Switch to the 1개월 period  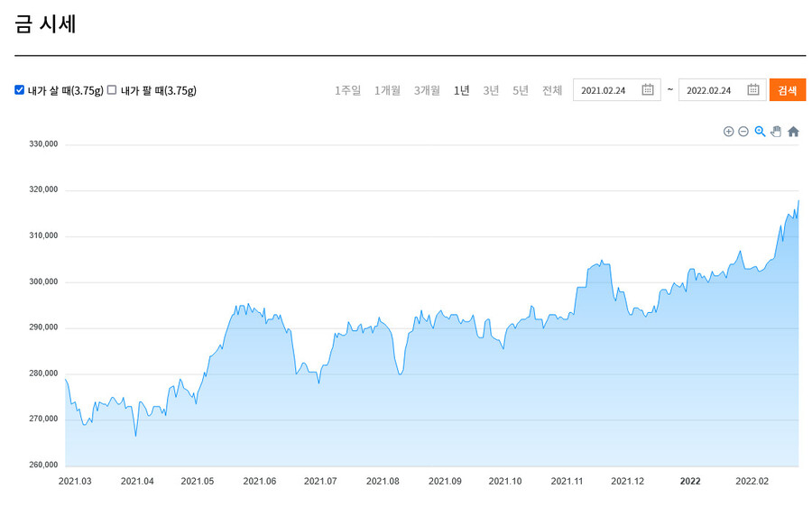pyautogui.click(x=387, y=90)
